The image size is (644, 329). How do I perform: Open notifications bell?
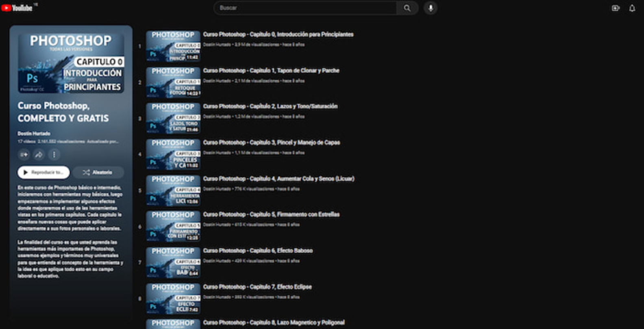[632, 8]
